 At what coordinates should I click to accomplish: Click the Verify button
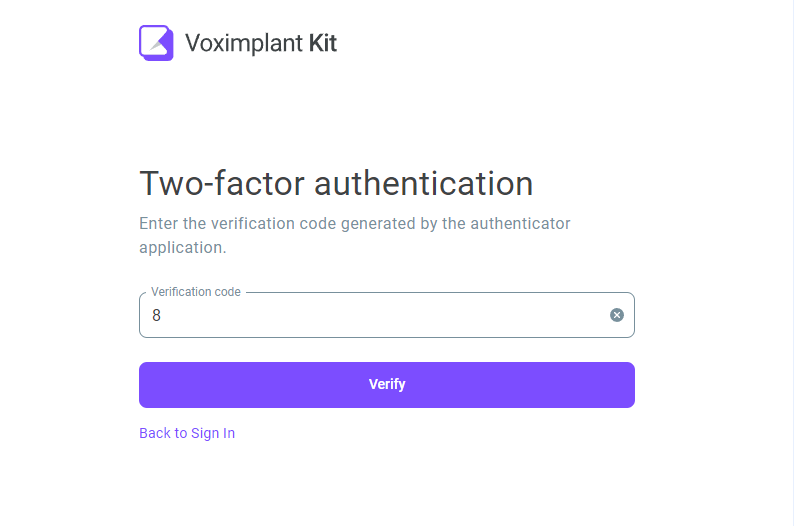point(387,385)
